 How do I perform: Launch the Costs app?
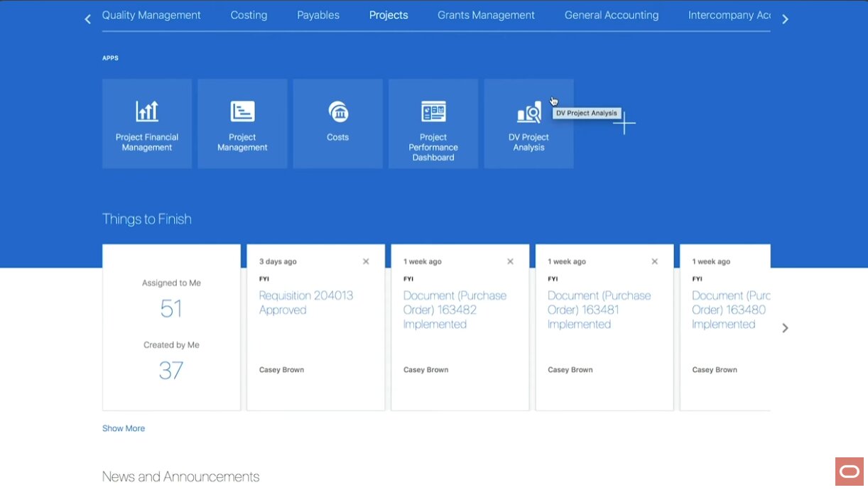pyautogui.click(x=337, y=124)
